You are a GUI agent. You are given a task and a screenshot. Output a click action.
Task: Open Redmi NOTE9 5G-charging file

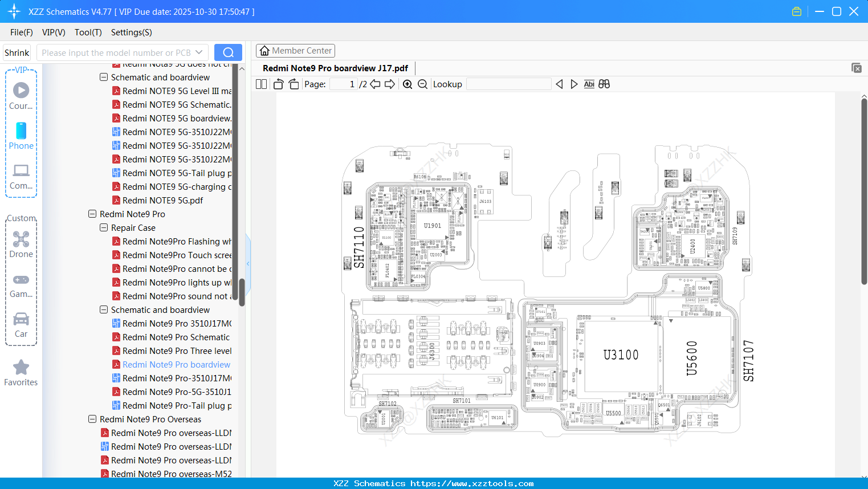point(172,187)
